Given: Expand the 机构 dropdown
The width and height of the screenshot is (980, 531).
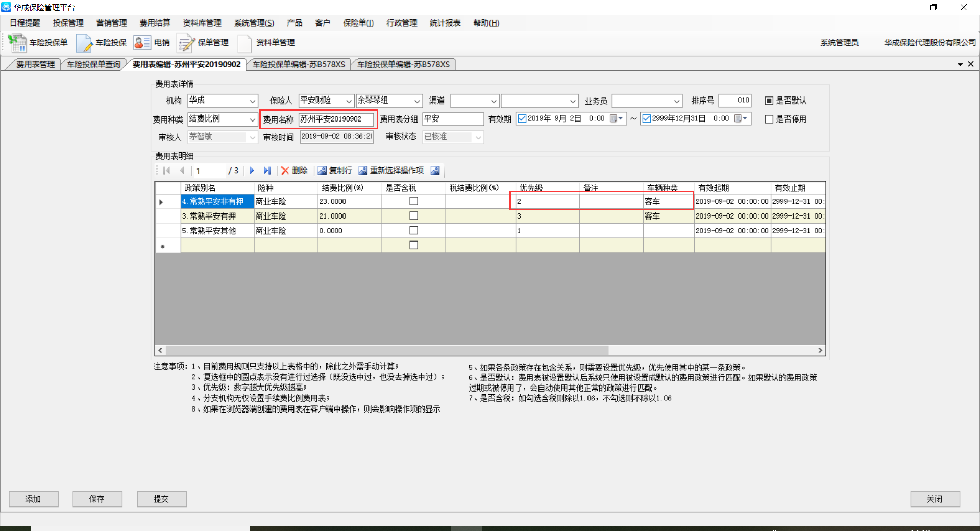Looking at the screenshot, I should pos(252,101).
